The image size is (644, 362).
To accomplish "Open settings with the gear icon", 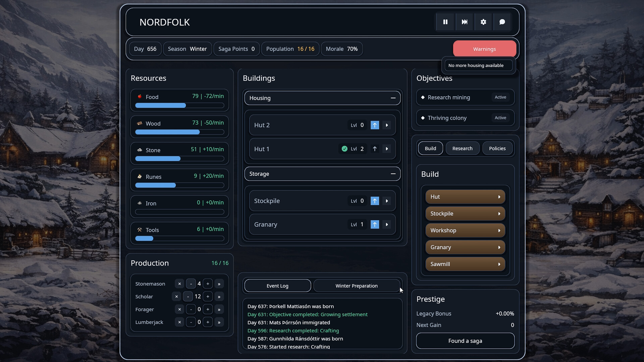I will tap(483, 22).
